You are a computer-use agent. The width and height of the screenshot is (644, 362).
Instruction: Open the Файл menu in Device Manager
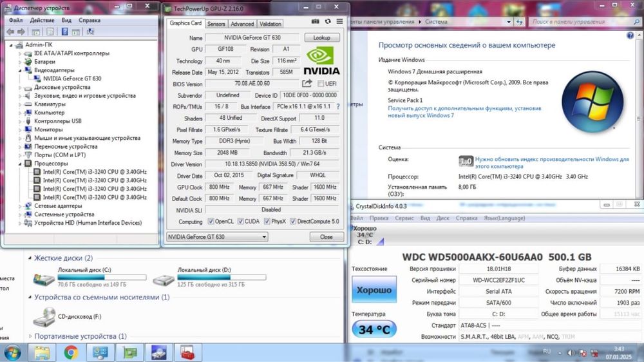[15, 20]
